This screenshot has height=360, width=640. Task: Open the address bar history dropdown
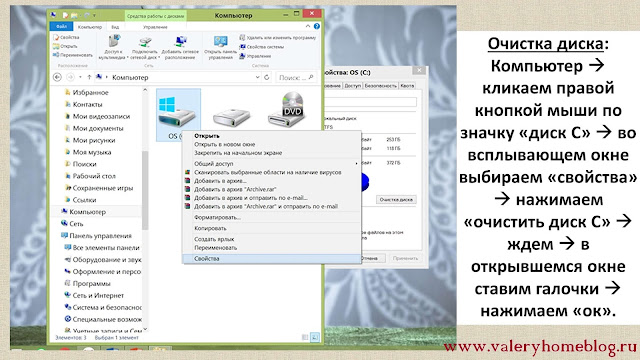point(257,77)
